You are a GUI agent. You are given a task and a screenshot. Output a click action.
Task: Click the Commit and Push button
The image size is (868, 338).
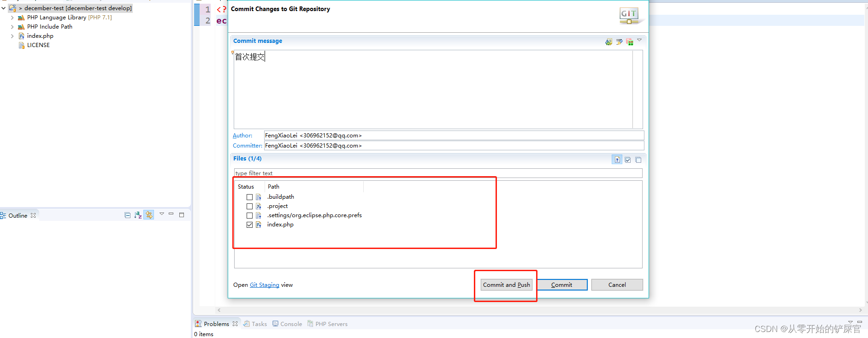click(506, 285)
